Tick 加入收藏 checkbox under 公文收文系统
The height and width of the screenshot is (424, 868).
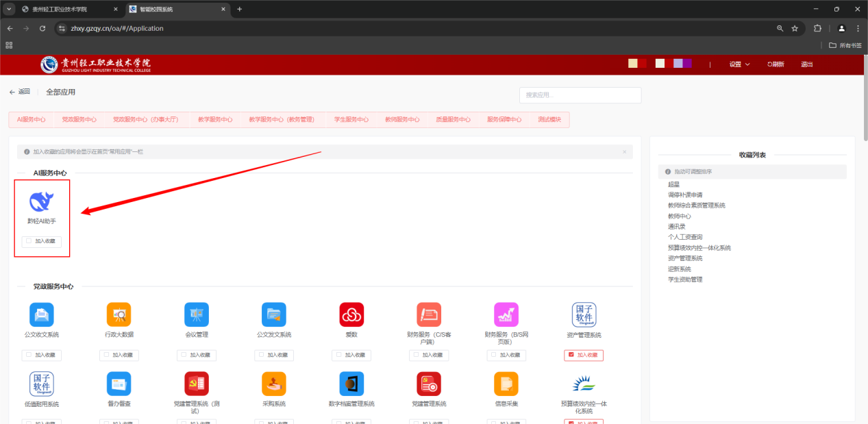[x=29, y=355]
